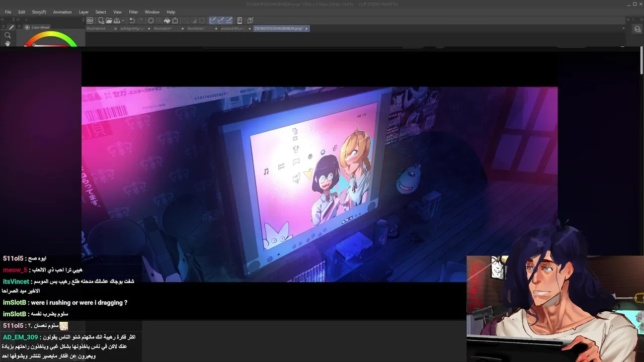Expand right palette dock left double-arrow

click(628, 20)
